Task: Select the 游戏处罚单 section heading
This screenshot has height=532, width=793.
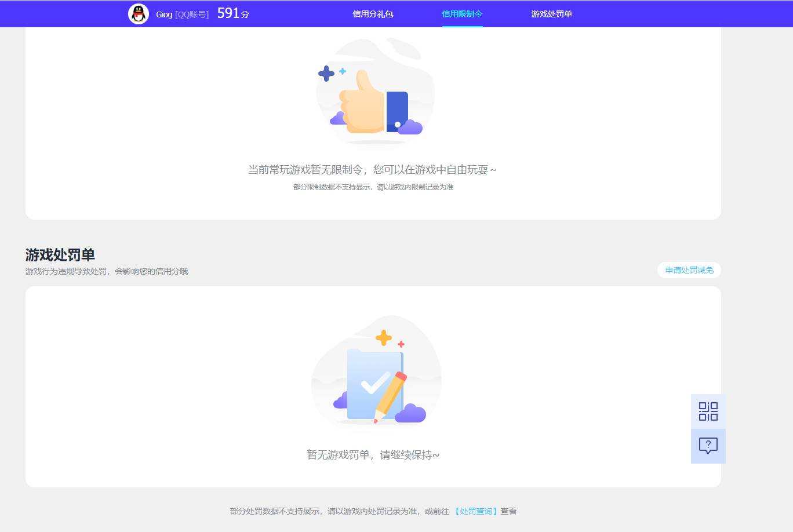Action: [x=60, y=255]
